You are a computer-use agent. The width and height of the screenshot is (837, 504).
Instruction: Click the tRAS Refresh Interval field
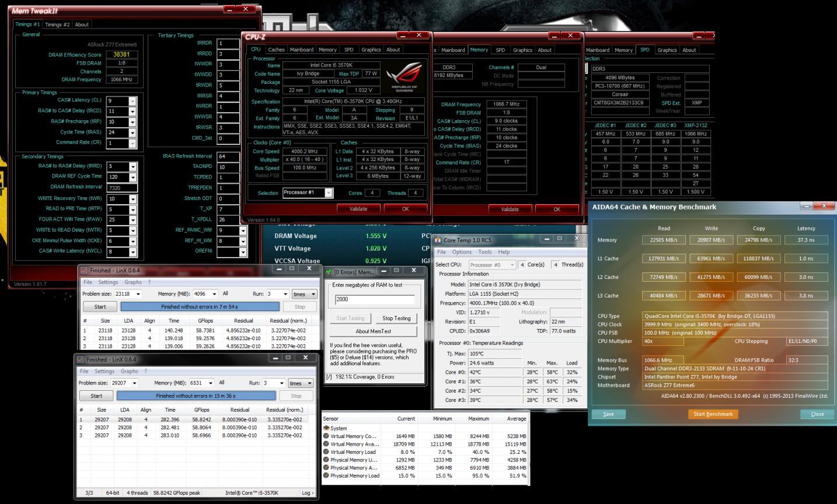[x=228, y=156]
